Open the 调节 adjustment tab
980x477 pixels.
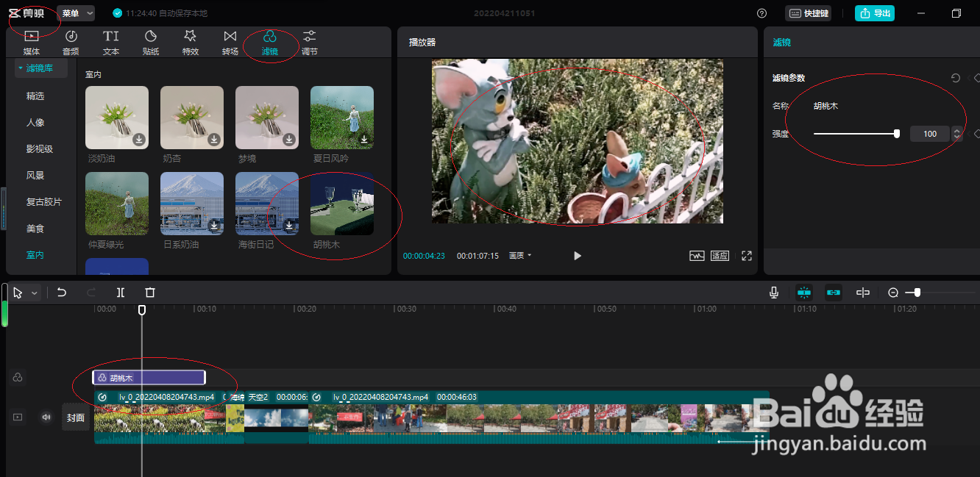click(x=310, y=43)
